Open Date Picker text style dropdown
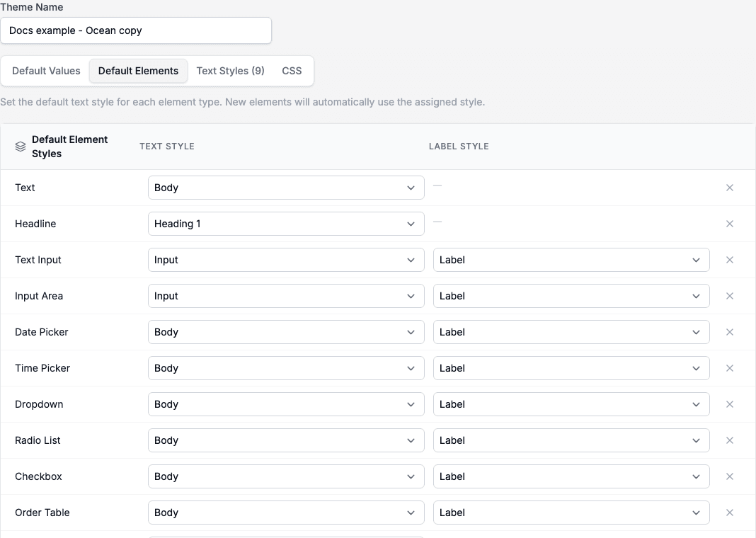Screen dimensions: 756x538 coord(286,332)
